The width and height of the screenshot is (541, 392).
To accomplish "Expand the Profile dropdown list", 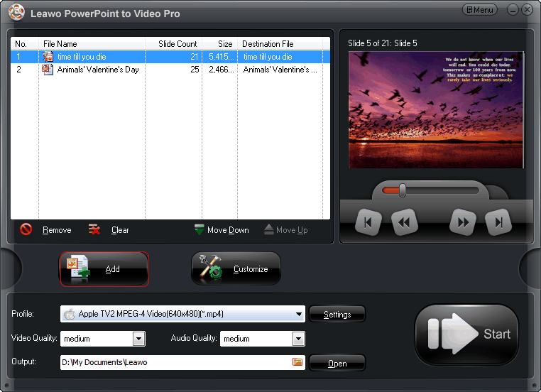I will coord(298,314).
